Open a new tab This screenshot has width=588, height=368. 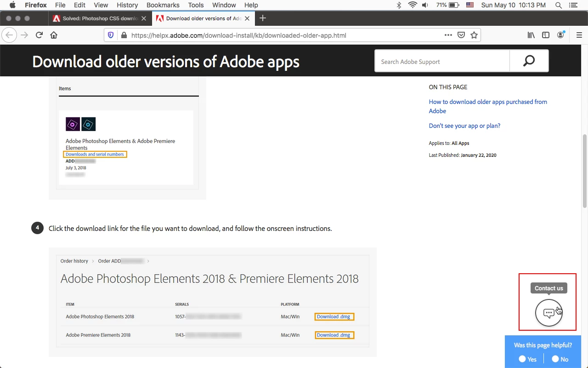263,18
